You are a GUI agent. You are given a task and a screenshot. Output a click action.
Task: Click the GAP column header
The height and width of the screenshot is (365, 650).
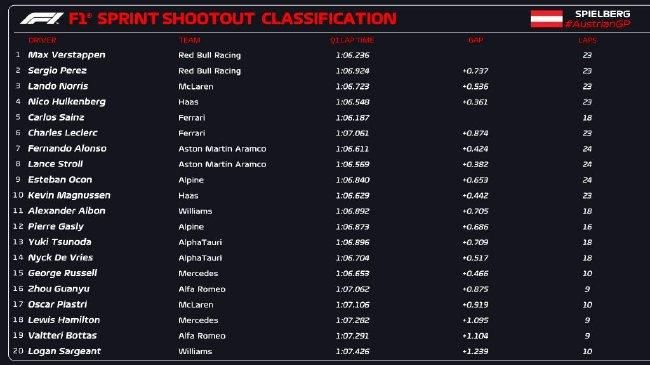click(475, 40)
